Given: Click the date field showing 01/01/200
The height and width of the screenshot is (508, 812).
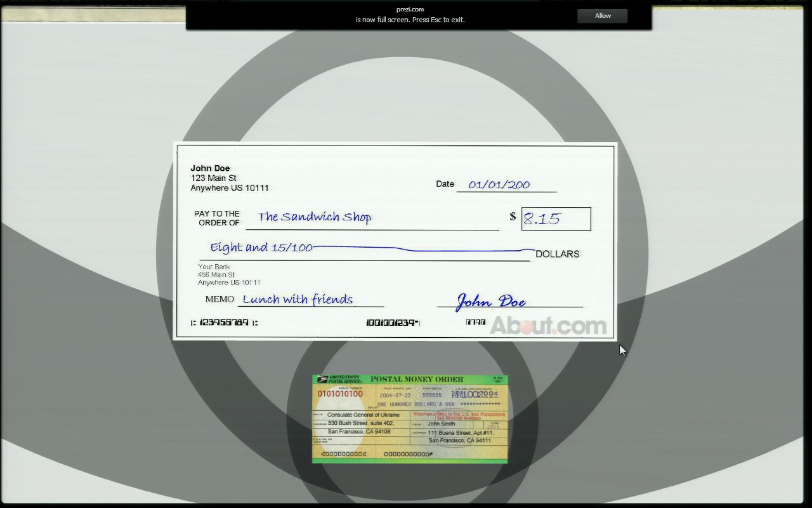Looking at the screenshot, I should [499, 185].
